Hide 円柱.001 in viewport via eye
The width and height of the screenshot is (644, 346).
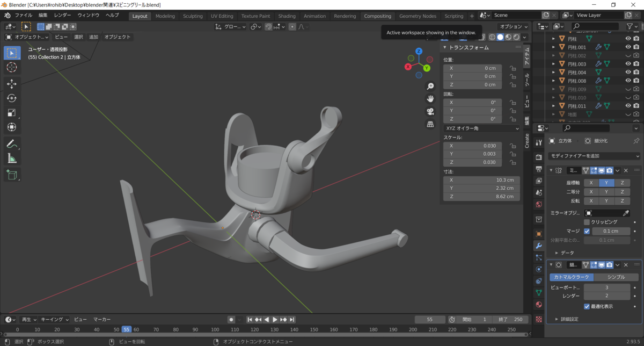[x=628, y=47]
